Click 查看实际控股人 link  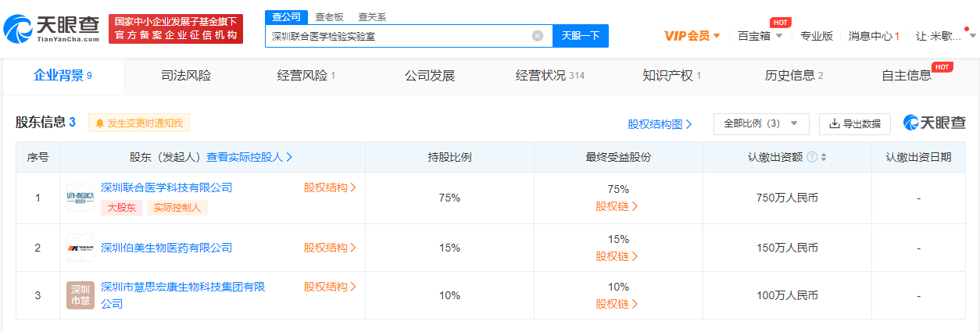point(249,157)
